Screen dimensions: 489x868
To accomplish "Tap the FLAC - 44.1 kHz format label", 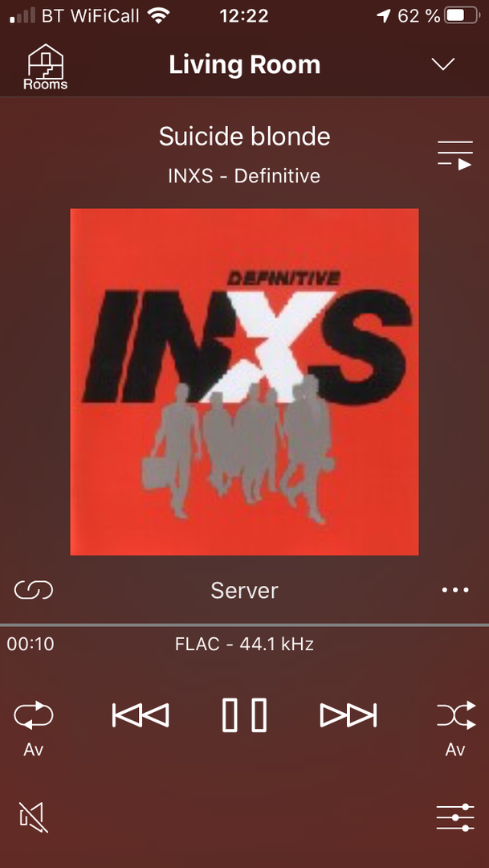I will (244, 645).
